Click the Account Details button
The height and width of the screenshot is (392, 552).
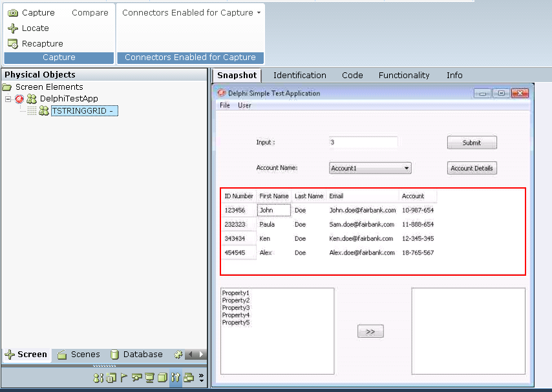pyautogui.click(x=471, y=168)
